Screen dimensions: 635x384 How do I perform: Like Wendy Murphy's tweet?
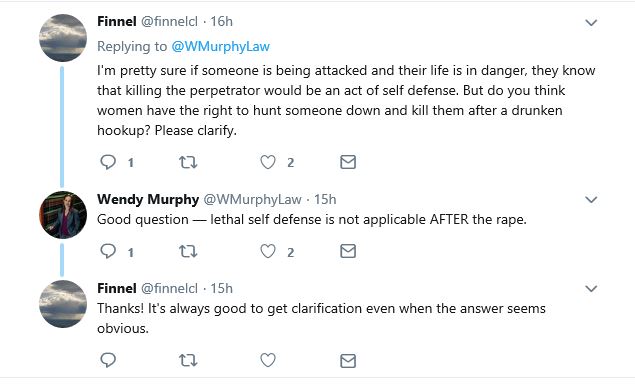pyautogui.click(x=268, y=251)
